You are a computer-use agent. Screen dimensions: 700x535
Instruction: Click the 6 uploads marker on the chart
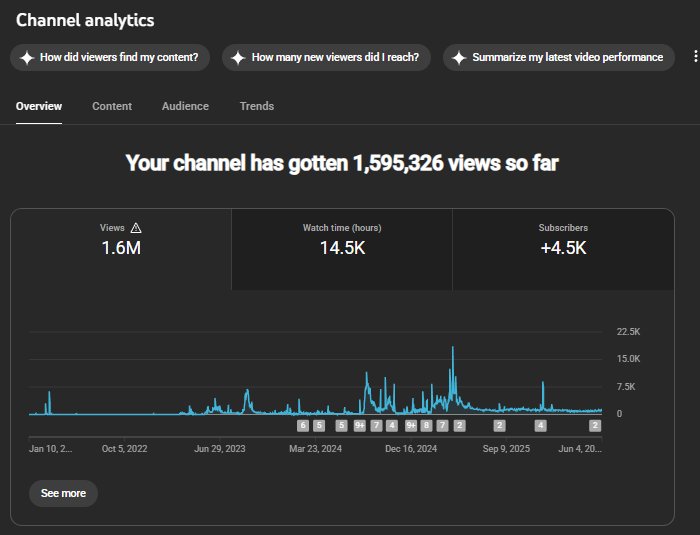303,426
